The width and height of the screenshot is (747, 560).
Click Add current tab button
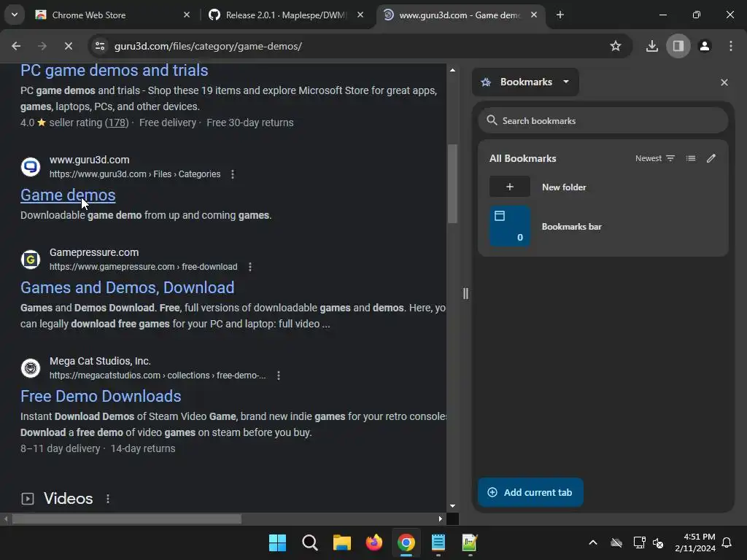pos(531,492)
